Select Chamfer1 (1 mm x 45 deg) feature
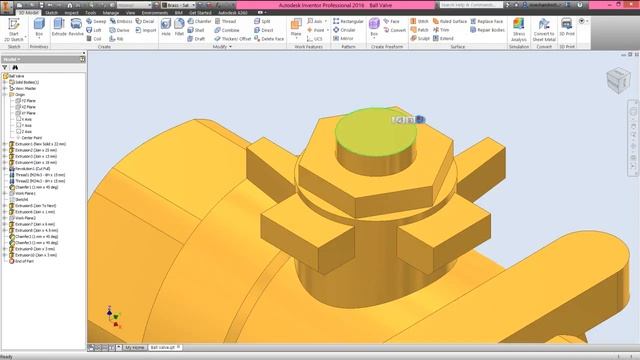This screenshot has width=640, height=360. (x=34, y=187)
